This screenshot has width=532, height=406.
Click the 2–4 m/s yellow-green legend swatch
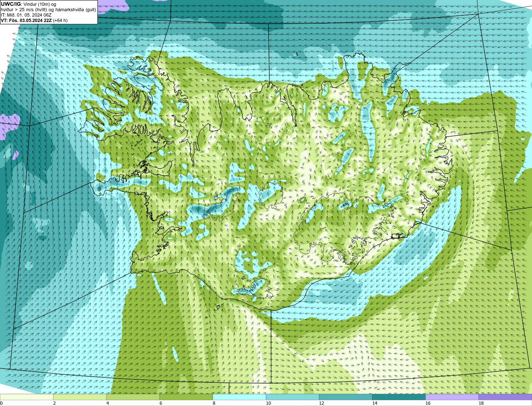pos(80,397)
